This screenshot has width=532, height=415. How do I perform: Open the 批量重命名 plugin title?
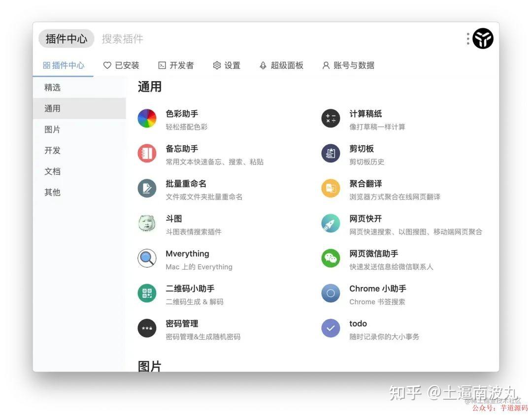[x=186, y=184]
